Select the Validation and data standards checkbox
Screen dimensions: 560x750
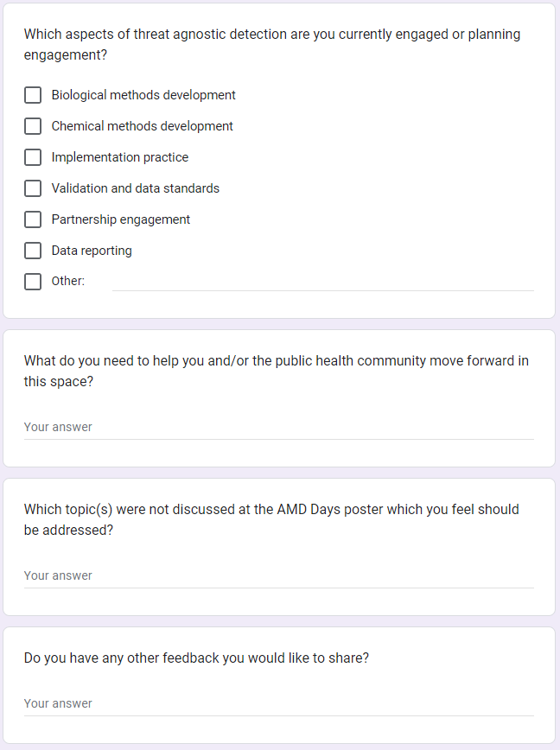tap(33, 188)
